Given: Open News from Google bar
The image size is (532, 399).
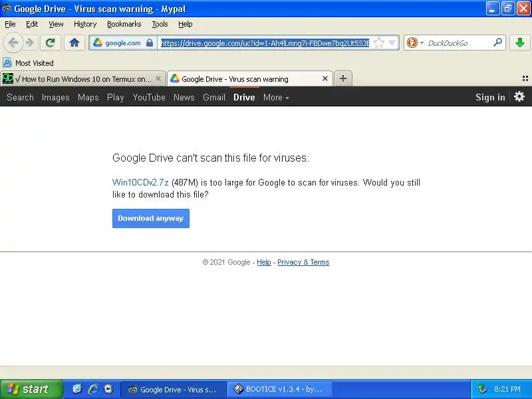Looking at the screenshot, I should point(184,97).
